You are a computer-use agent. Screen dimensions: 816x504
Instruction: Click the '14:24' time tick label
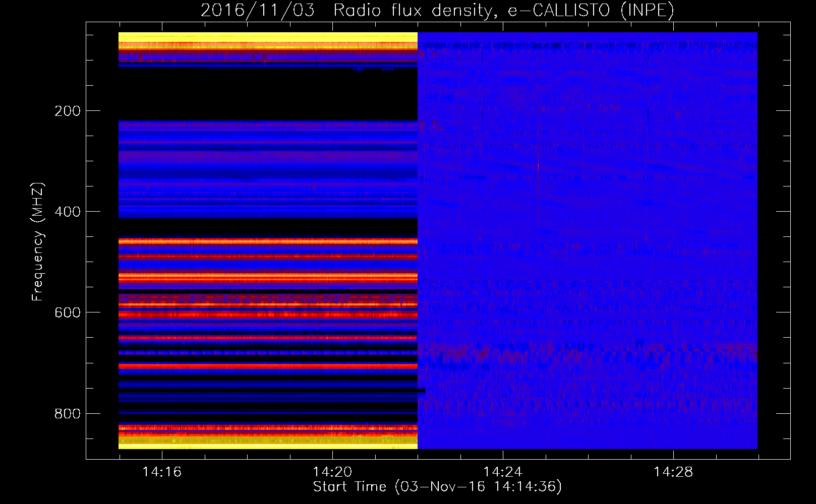(x=503, y=472)
